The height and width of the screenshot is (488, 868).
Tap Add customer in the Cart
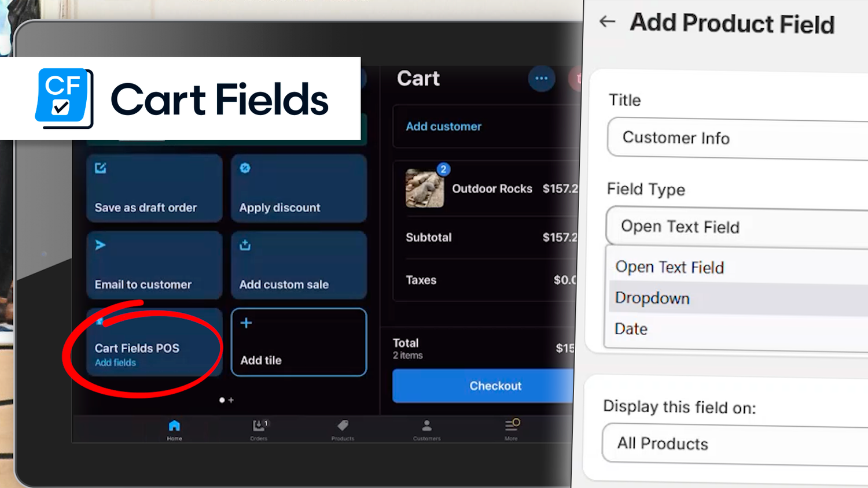coord(443,127)
